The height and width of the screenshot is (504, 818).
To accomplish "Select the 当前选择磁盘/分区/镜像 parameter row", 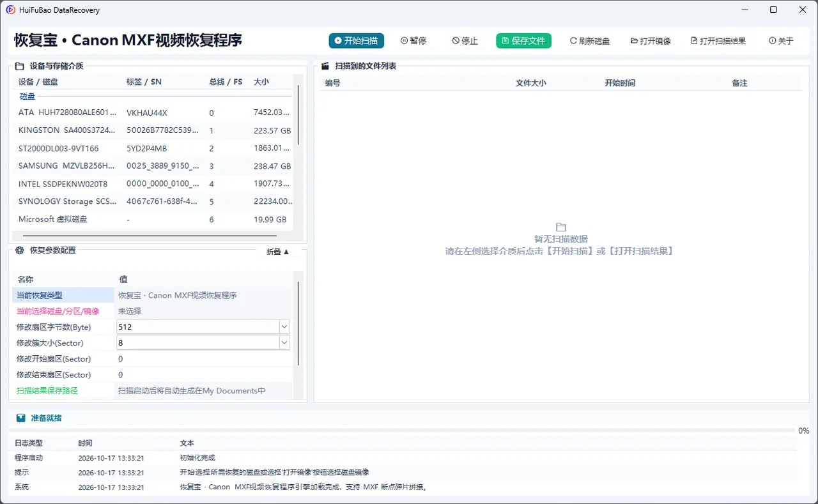I will click(153, 311).
